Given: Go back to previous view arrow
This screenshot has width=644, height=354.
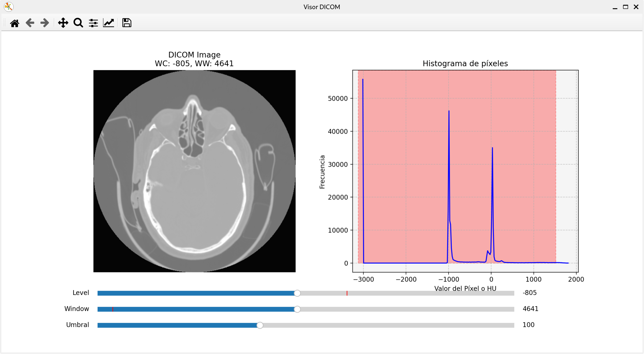Looking at the screenshot, I should click(x=30, y=23).
